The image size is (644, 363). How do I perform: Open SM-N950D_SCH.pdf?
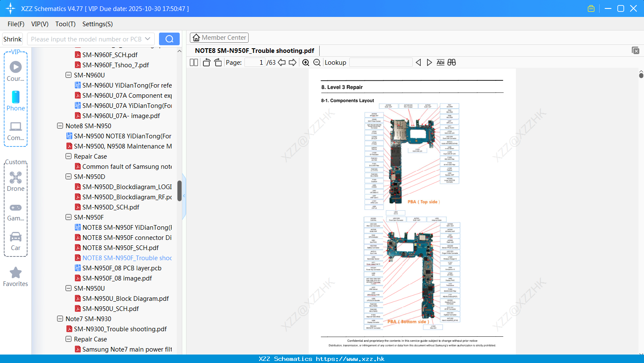(x=107, y=207)
